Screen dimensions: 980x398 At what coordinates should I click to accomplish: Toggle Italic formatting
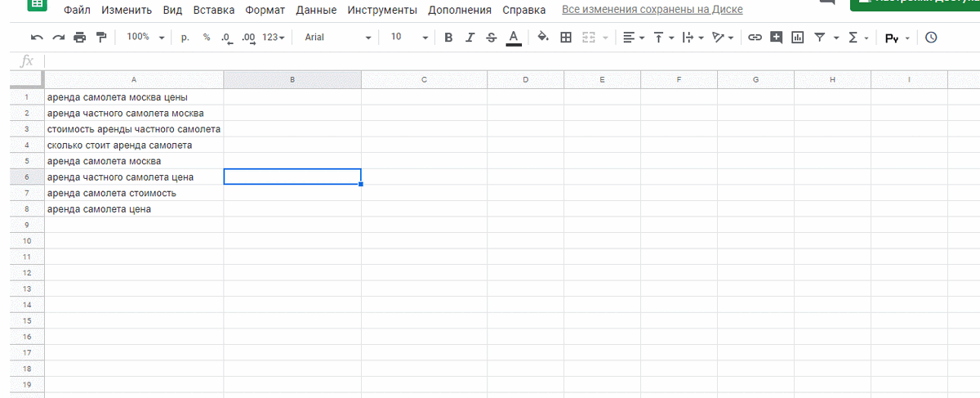470,38
